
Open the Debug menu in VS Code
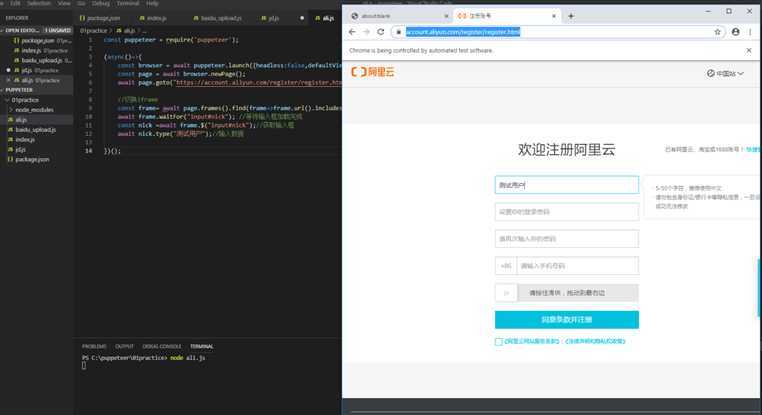tap(101, 3)
